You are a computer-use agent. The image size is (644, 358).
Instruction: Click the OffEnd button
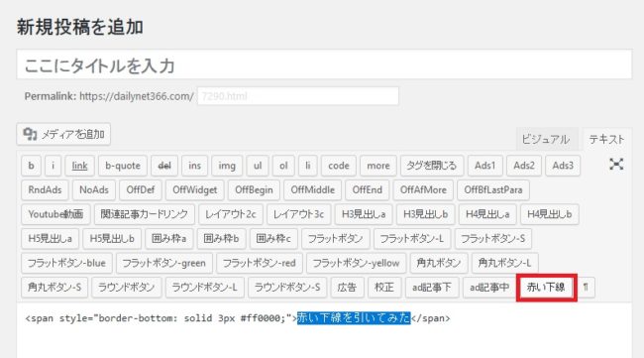click(x=368, y=189)
